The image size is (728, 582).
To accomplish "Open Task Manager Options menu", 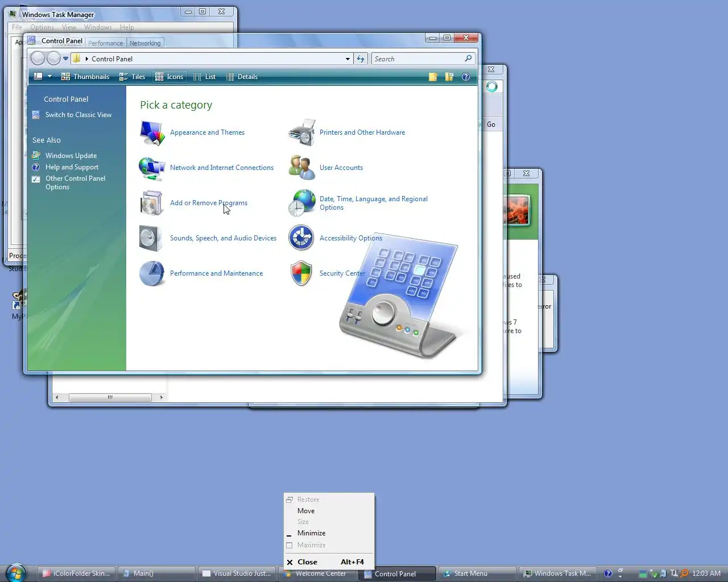I will point(42,27).
